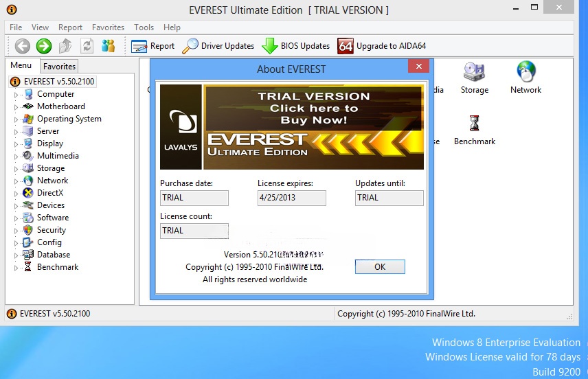Click the status bar copyright text
This screenshot has height=379, width=588.
point(406,314)
